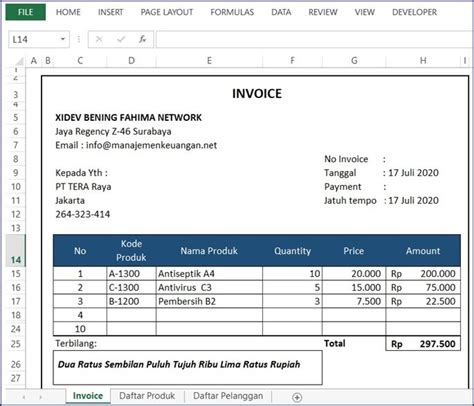Click the Cancel (X) formula bar icon
Screen dimensions: 474x406
pyautogui.click(x=99, y=40)
